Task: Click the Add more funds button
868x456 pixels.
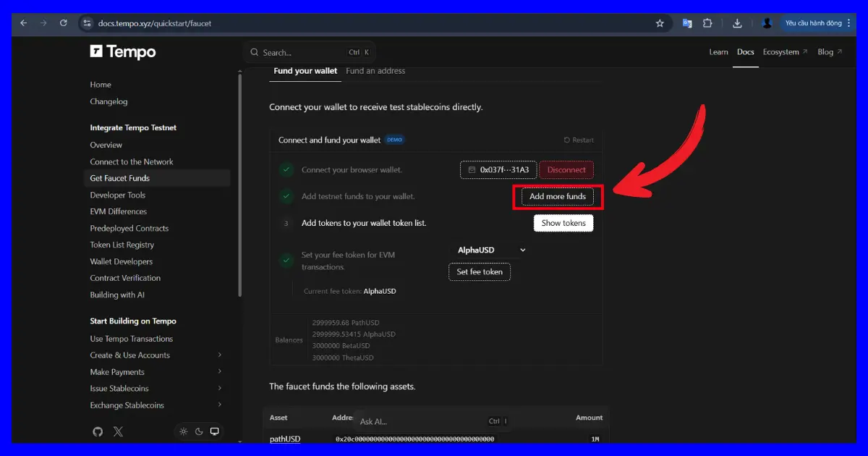Action: coord(558,196)
